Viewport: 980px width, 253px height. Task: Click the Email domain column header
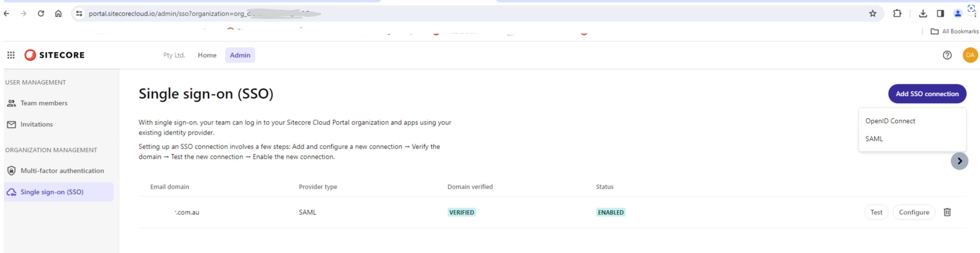[x=169, y=187]
